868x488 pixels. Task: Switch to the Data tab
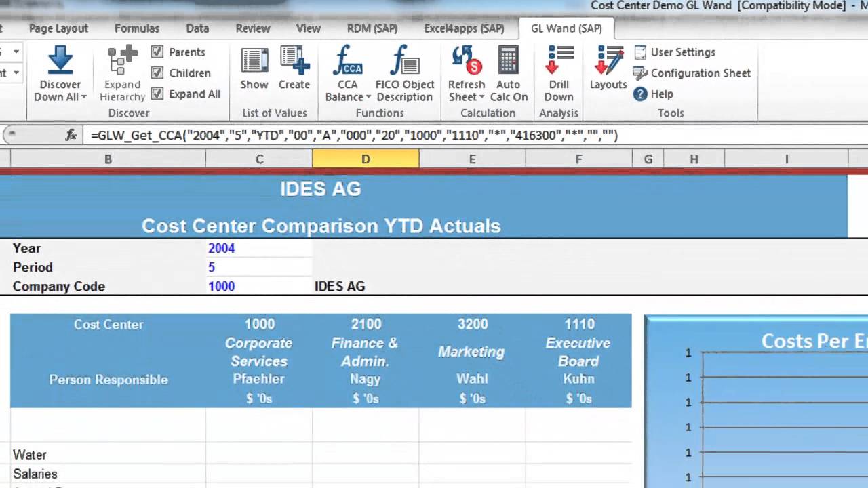pyautogui.click(x=197, y=28)
